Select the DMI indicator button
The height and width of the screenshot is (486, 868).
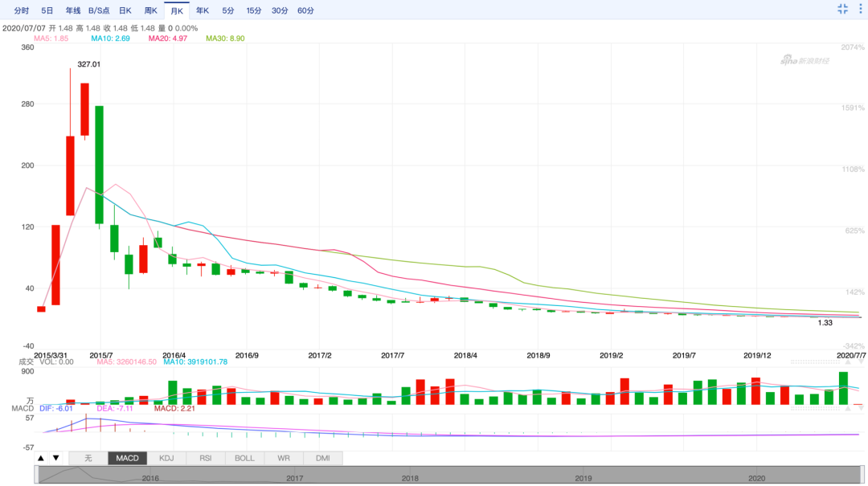322,458
